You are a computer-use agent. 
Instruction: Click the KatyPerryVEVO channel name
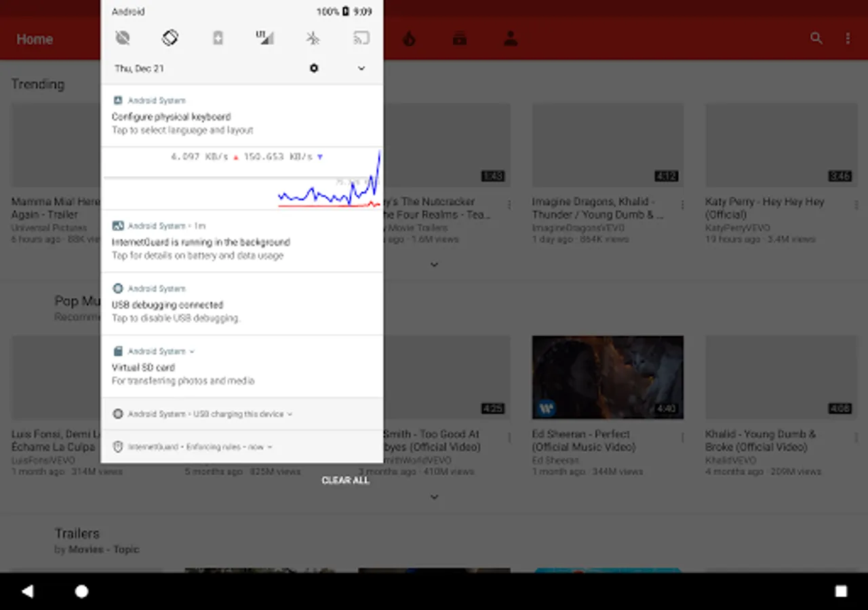tap(736, 228)
